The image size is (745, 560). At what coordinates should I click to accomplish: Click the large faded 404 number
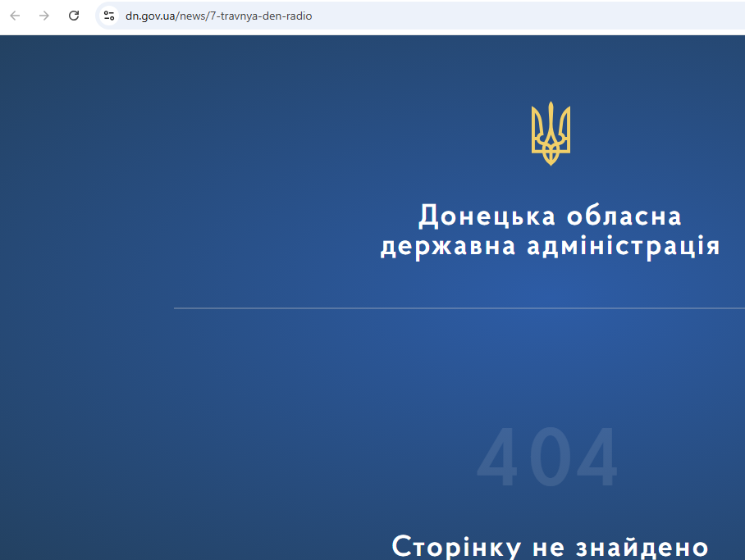[547, 459]
